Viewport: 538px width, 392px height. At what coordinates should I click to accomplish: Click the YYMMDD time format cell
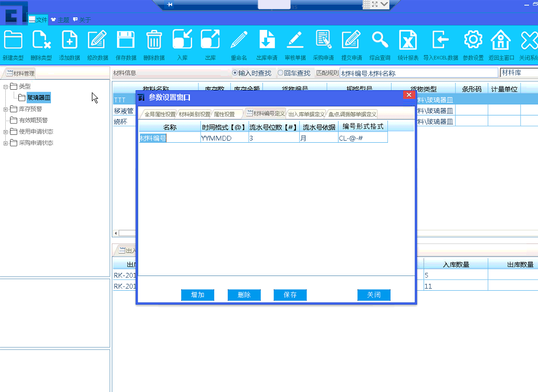tap(225, 138)
